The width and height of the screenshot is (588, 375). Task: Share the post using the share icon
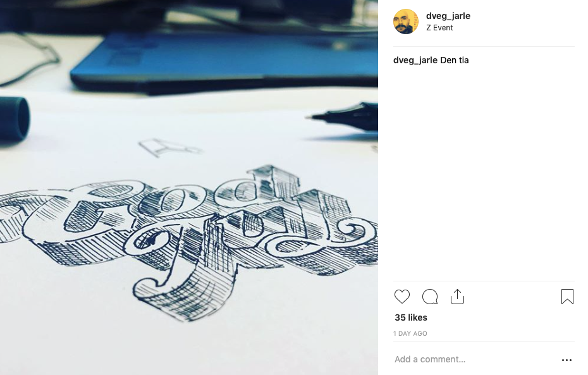point(457,297)
